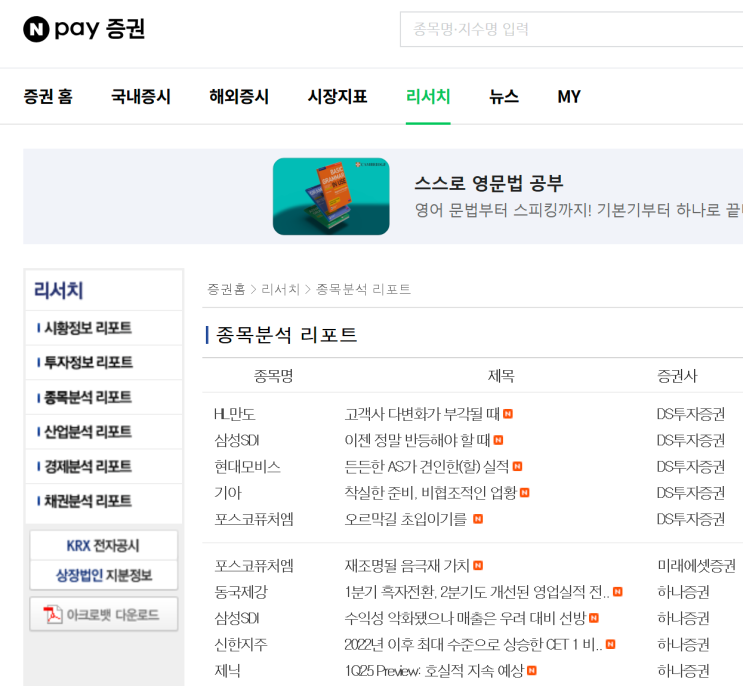
Task: Select 미래에셋증권 text in the 재조명될 음극재 row
Action: (x=697, y=566)
